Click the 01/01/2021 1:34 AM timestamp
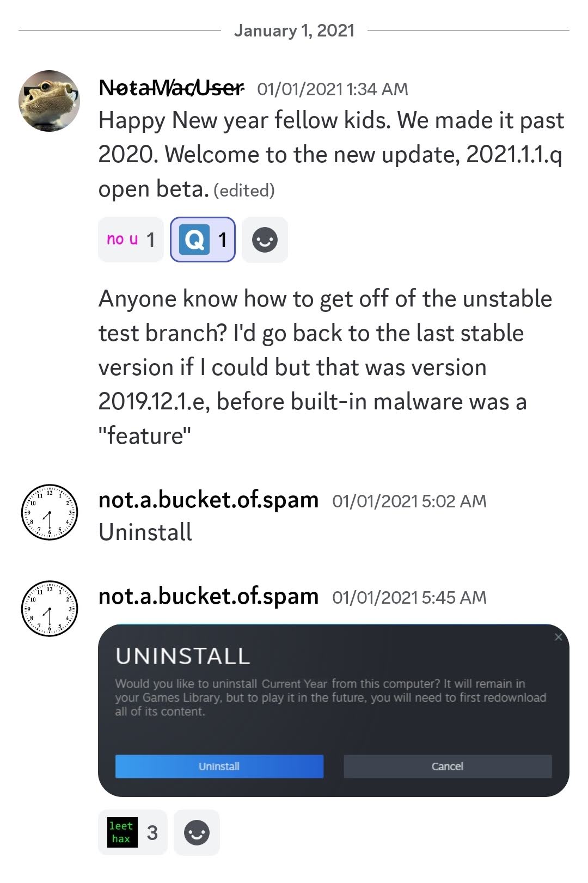Viewport: 588px width, 883px height. click(333, 89)
